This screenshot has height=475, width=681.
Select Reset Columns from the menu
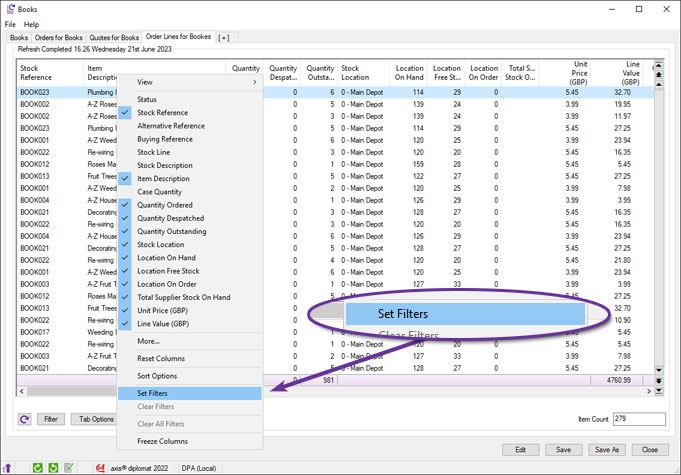pos(190,359)
